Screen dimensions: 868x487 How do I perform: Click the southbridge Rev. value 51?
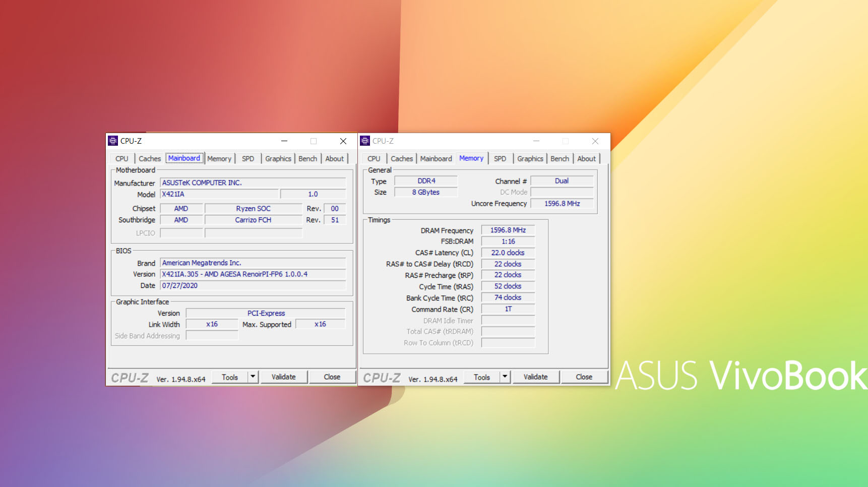click(x=335, y=220)
